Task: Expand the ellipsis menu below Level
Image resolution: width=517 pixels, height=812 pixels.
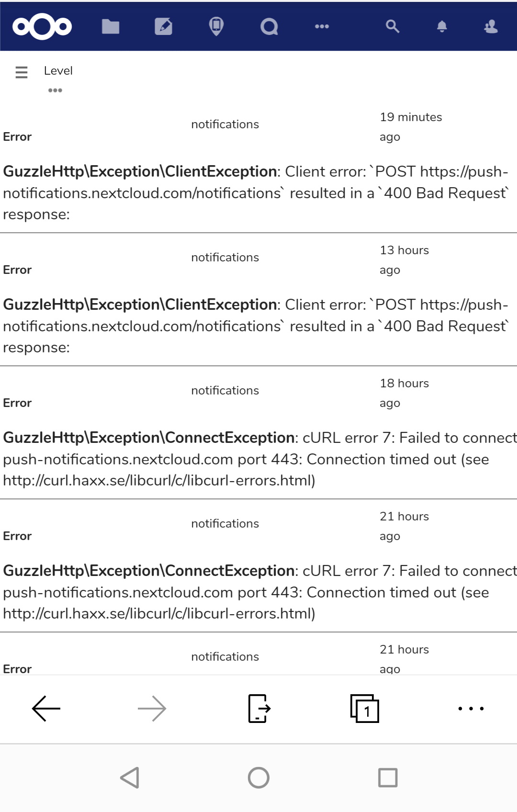Action: (x=55, y=89)
